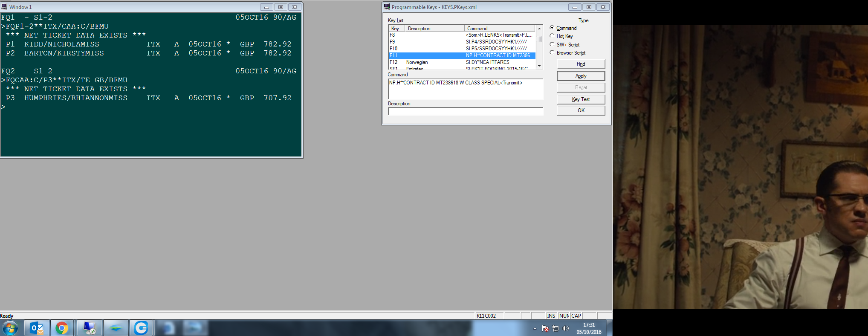Pick the Browser Script type option
The image size is (868, 336).
(552, 52)
